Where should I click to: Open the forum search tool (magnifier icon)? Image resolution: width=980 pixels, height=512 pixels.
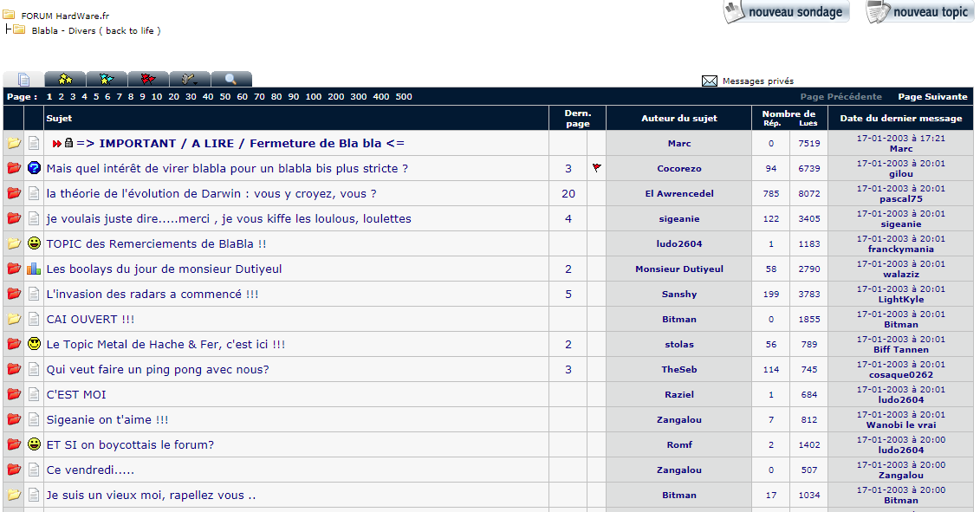230,78
